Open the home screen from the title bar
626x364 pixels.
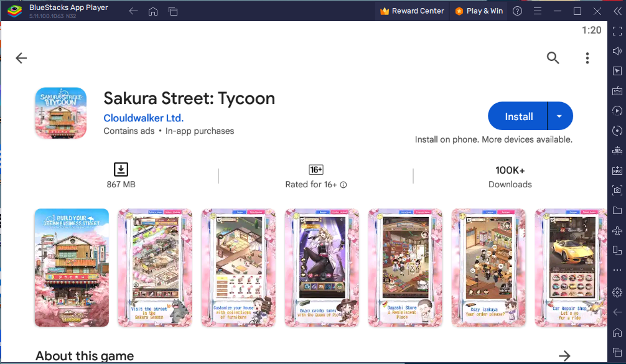[x=153, y=11]
